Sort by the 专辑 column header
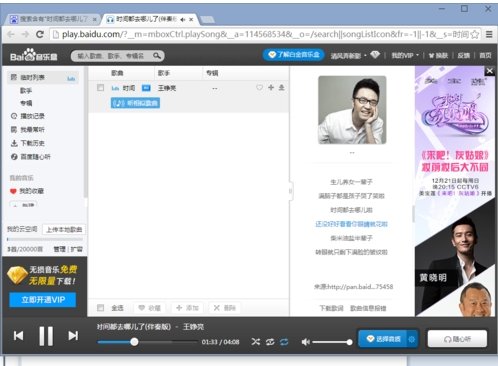Viewport: 498px width, 366px height. pos(212,73)
